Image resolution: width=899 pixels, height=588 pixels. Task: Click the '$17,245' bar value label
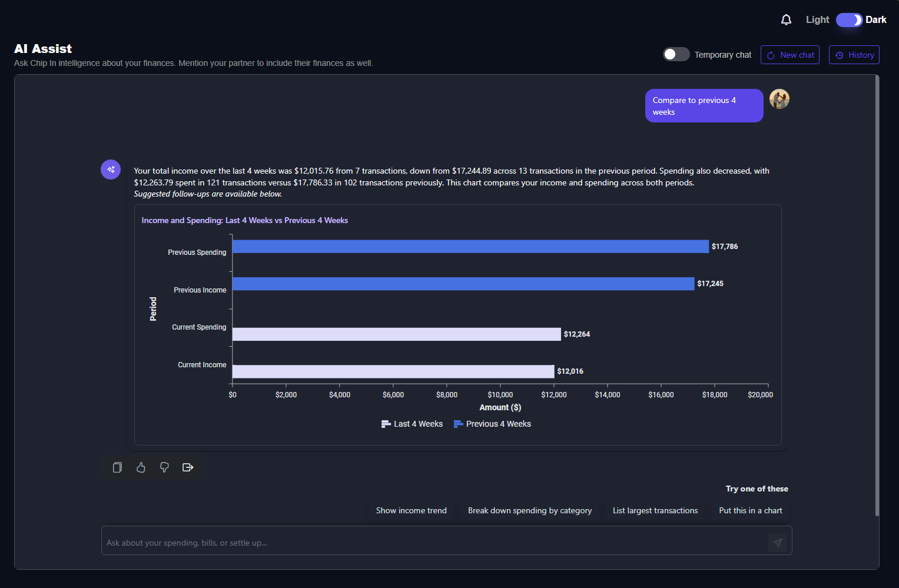[711, 284]
